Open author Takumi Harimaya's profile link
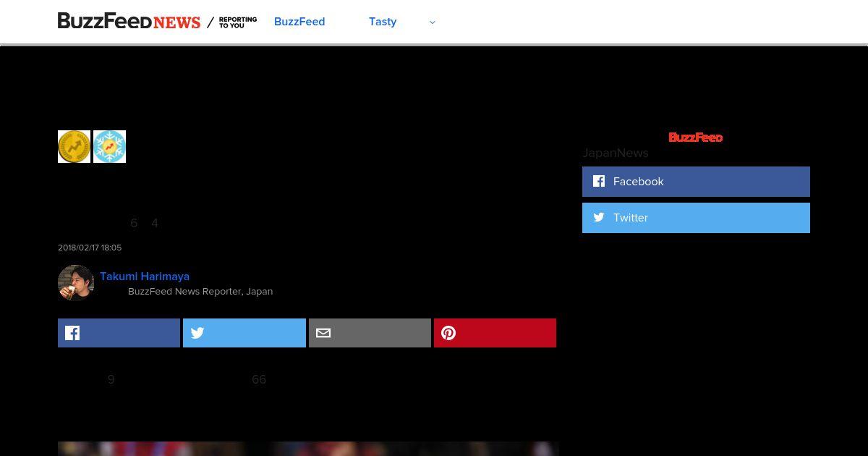 point(145,276)
